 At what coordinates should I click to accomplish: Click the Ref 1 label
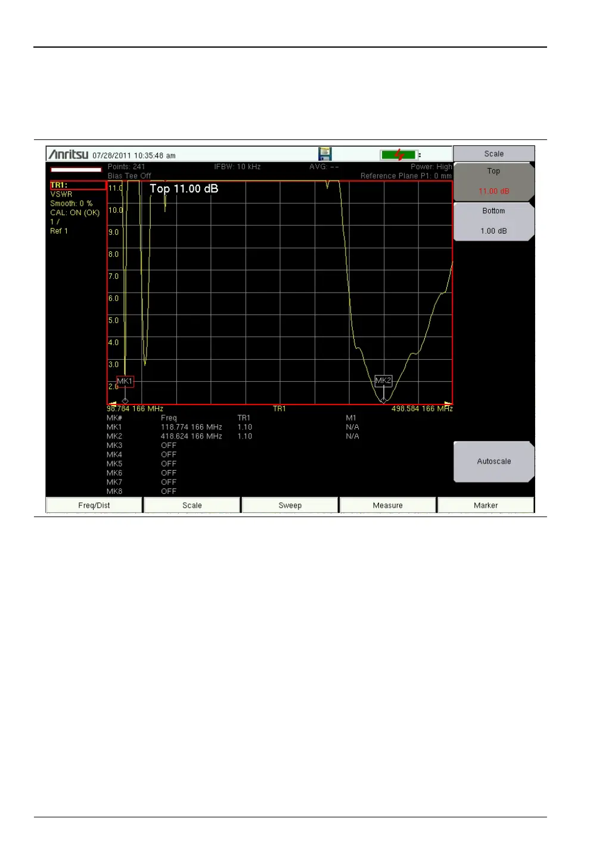59,231
